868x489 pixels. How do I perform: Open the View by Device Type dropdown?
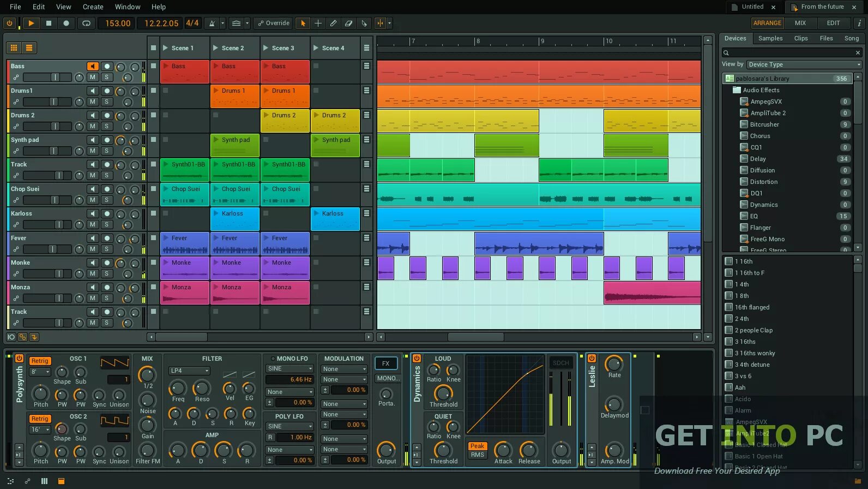[804, 64]
